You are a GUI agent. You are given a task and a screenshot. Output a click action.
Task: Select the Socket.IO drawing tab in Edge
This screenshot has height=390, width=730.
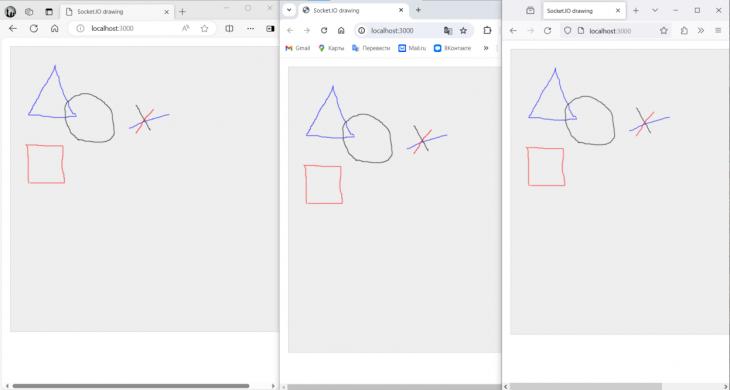point(117,12)
